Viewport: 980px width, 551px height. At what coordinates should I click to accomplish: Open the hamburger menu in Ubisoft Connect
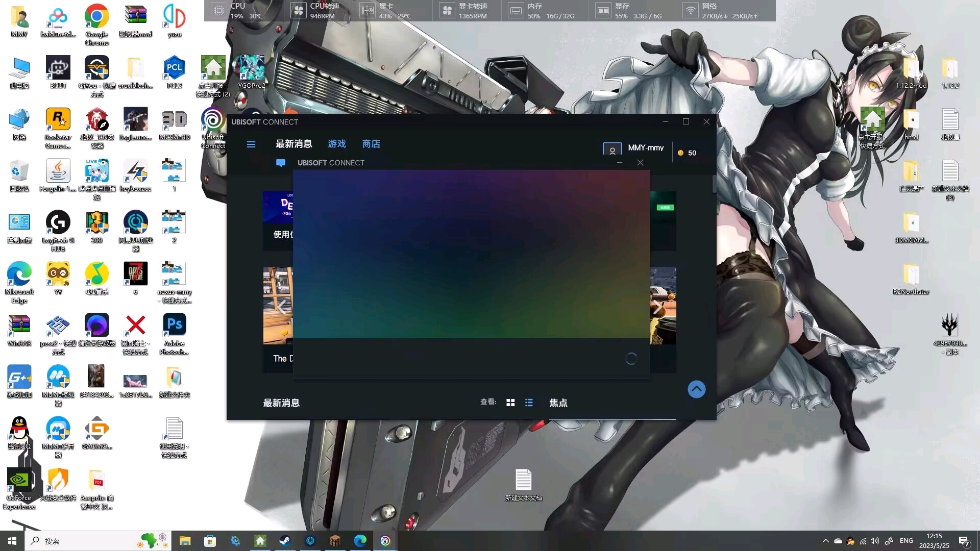[251, 144]
